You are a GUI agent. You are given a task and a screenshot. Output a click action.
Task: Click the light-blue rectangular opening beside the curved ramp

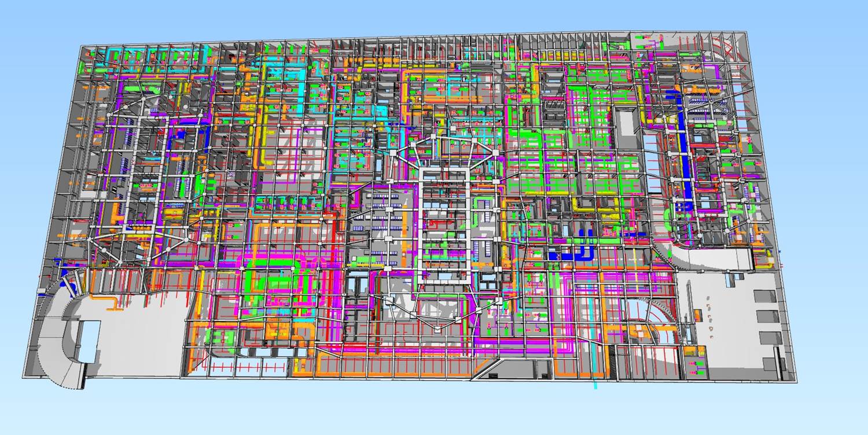click(x=89, y=341)
